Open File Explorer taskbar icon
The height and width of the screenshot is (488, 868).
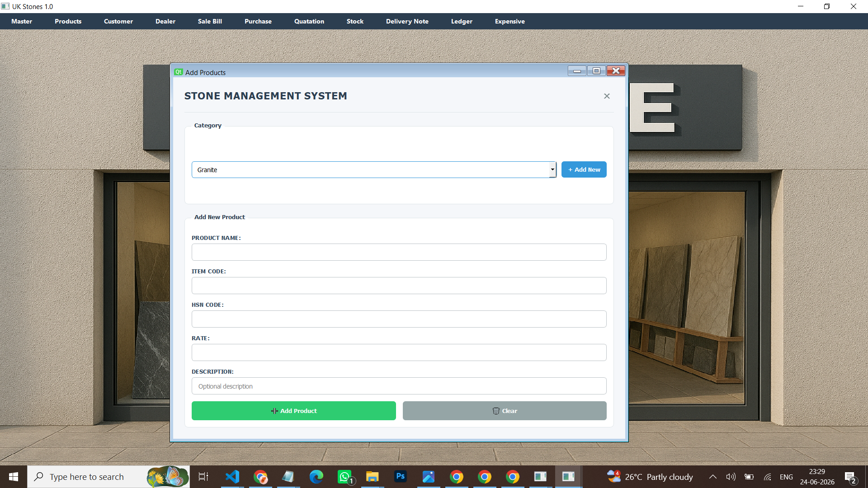pos(372,477)
